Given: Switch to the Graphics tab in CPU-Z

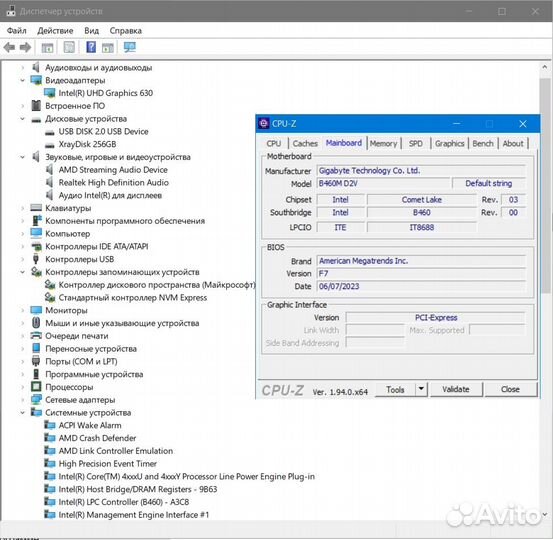Looking at the screenshot, I should (449, 144).
